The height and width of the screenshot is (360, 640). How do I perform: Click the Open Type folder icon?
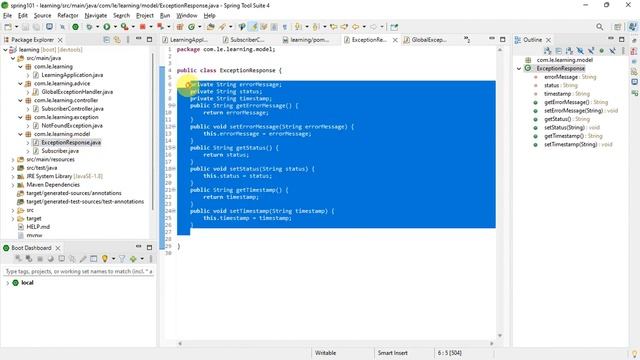coord(210,27)
